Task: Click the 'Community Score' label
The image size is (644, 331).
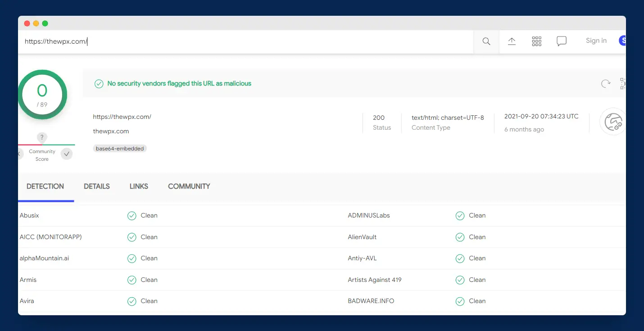Action: [x=42, y=155]
